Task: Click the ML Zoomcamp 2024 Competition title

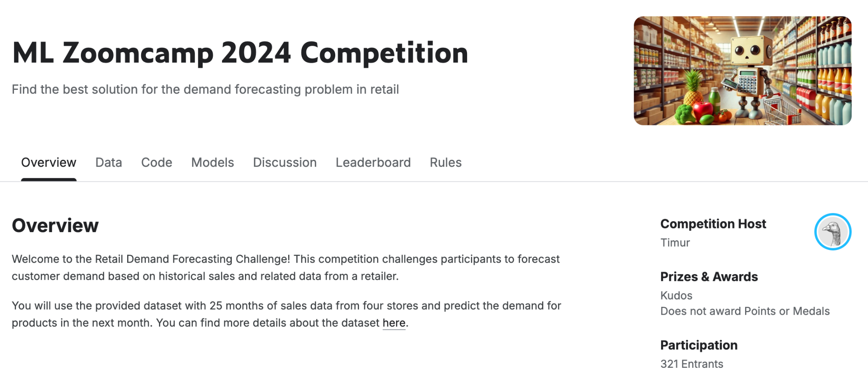Action: tap(240, 53)
